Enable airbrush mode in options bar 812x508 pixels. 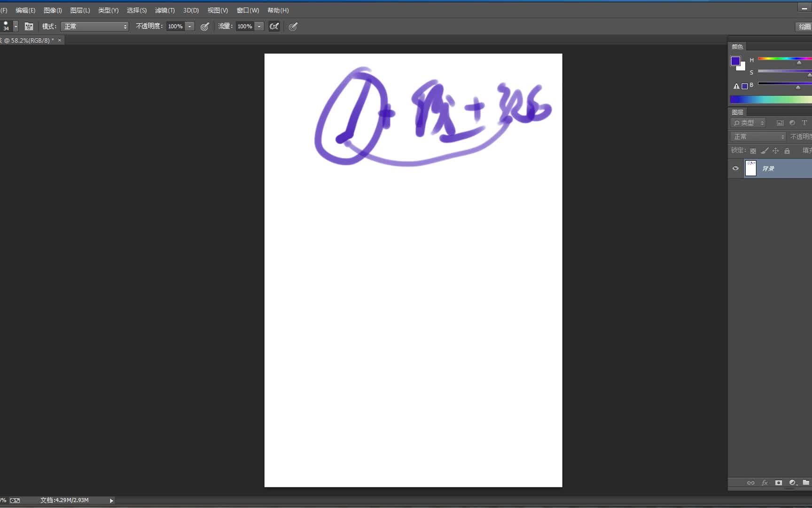[x=273, y=26]
